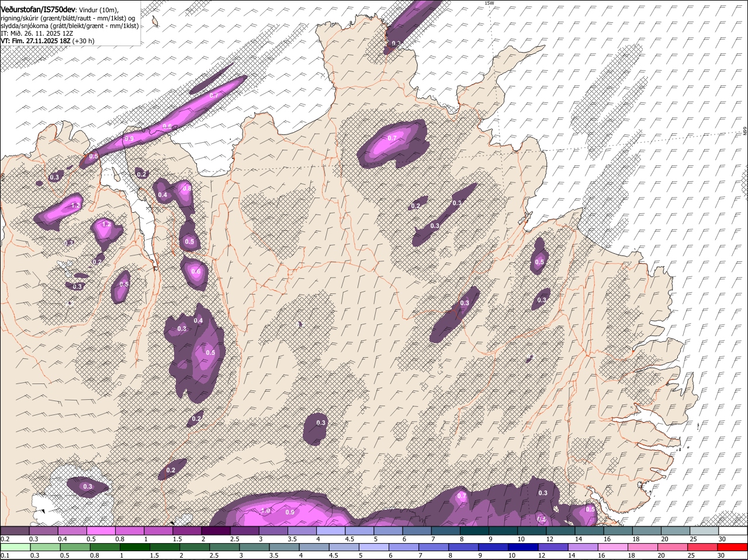The width and height of the screenshot is (748, 560).
Task: Click the light lavender top-row swatch at 4
Action: 330,530
